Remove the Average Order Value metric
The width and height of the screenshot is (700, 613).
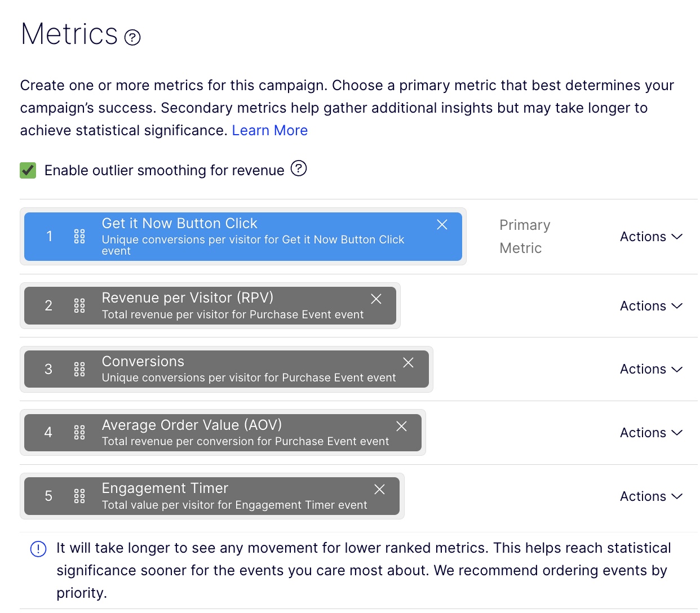point(401,426)
